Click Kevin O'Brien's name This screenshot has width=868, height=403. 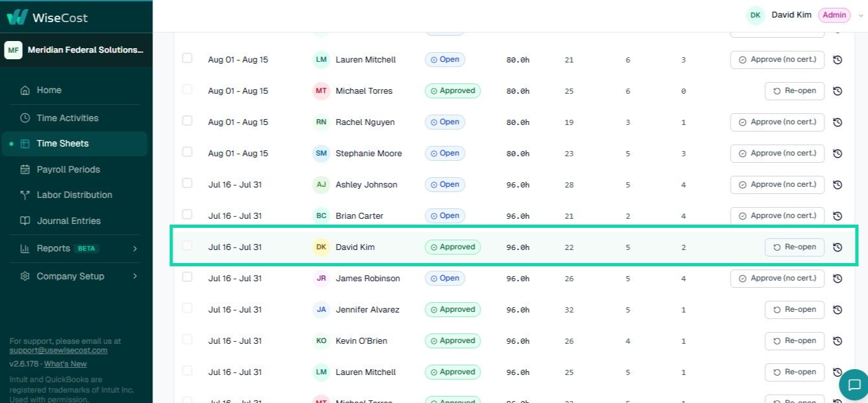[361, 341]
